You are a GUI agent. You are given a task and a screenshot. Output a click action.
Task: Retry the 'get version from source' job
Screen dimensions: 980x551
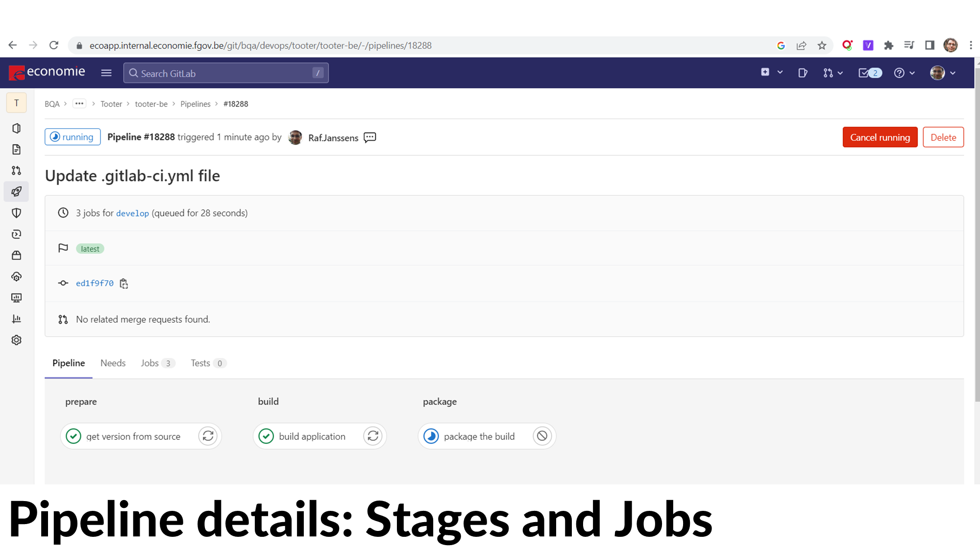click(208, 436)
